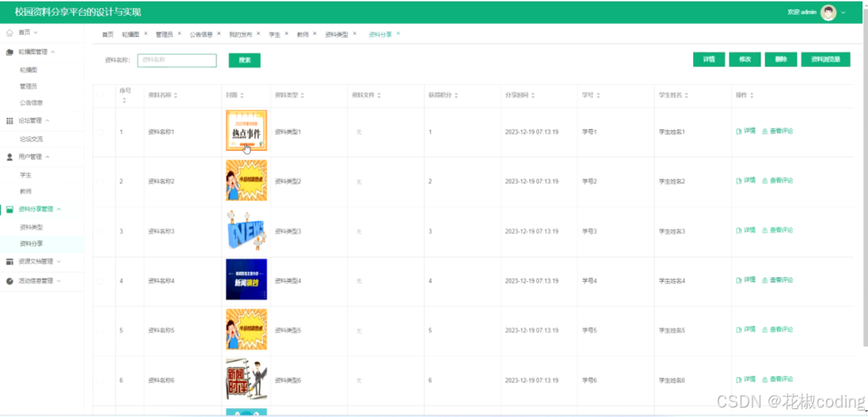Expand the 活动信息管理 sidebar section
868x417 pixels.
tap(42, 281)
